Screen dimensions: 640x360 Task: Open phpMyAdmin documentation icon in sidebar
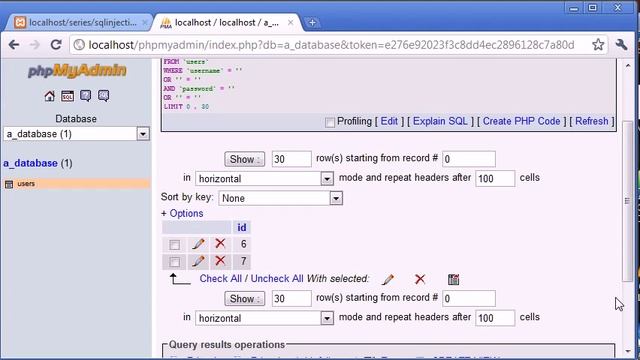(85, 96)
